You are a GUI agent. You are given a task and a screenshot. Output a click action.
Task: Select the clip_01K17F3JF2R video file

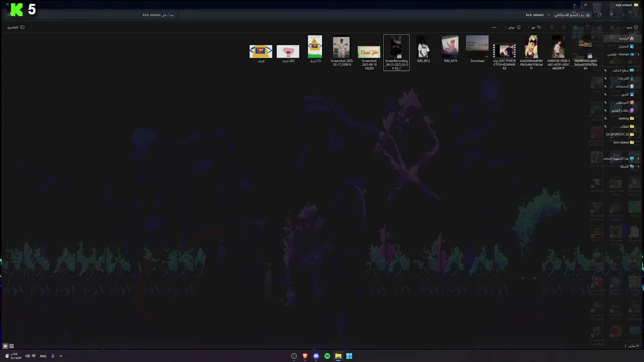pos(504,56)
